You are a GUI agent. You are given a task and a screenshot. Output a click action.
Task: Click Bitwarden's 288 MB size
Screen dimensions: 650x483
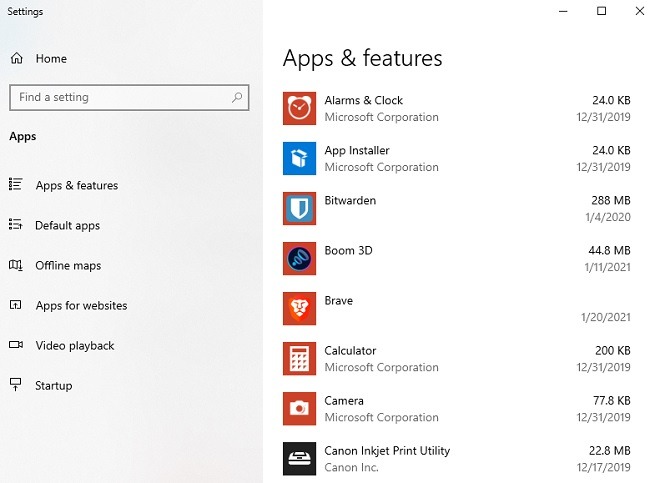pyautogui.click(x=611, y=200)
